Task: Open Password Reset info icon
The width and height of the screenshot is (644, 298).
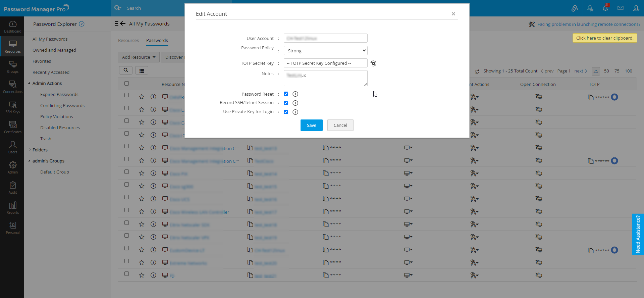Action: click(x=295, y=94)
